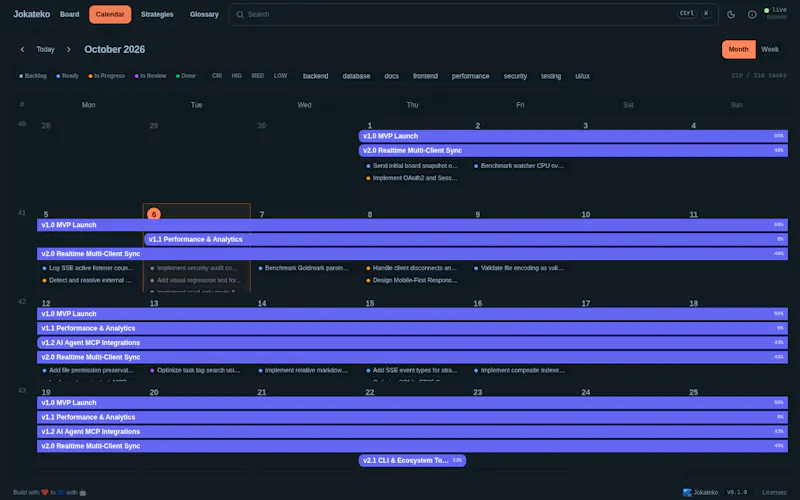This screenshot has width=800, height=500.
Task: Select day 22 in the calendar
Action: tap(369, 392)
